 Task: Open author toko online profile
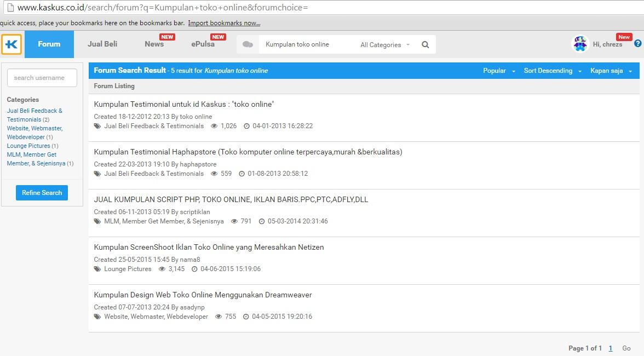coord(196,117)
